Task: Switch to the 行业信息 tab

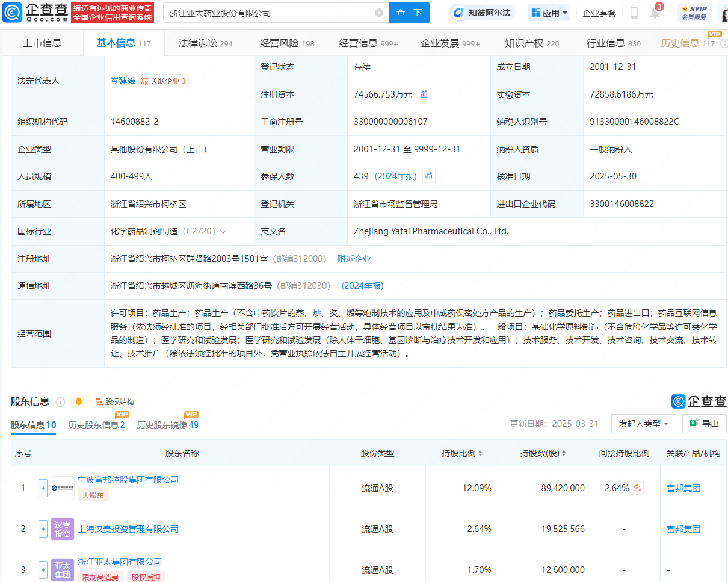Action: (x=613, y=43)
